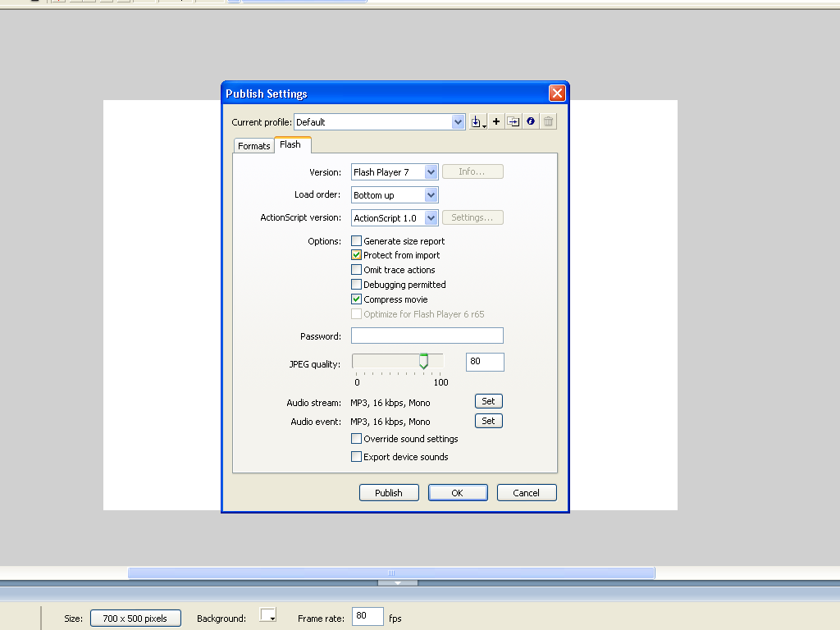Open the ActionScript version dropdown
Screen dimensions: 840x630
coord(431,218)
